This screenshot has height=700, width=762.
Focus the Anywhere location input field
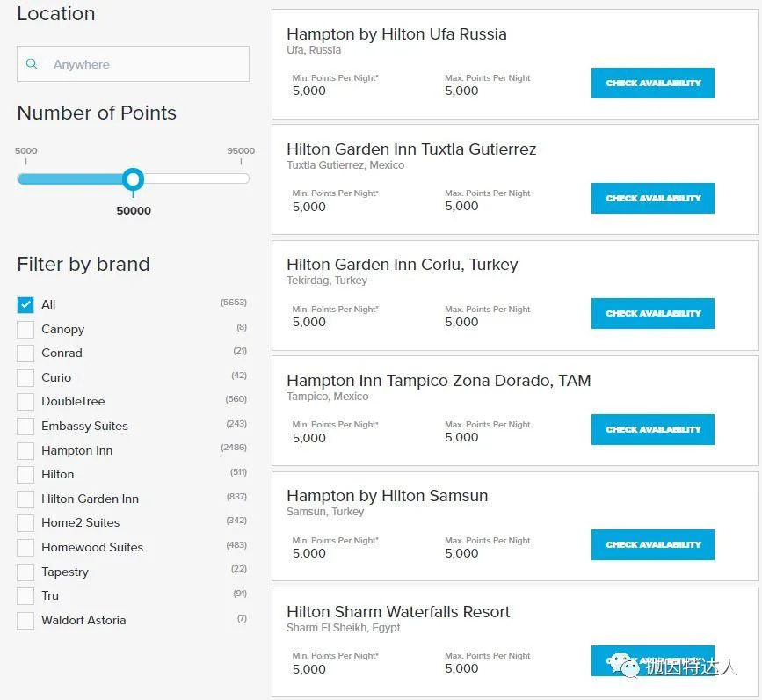coord(134,63)
